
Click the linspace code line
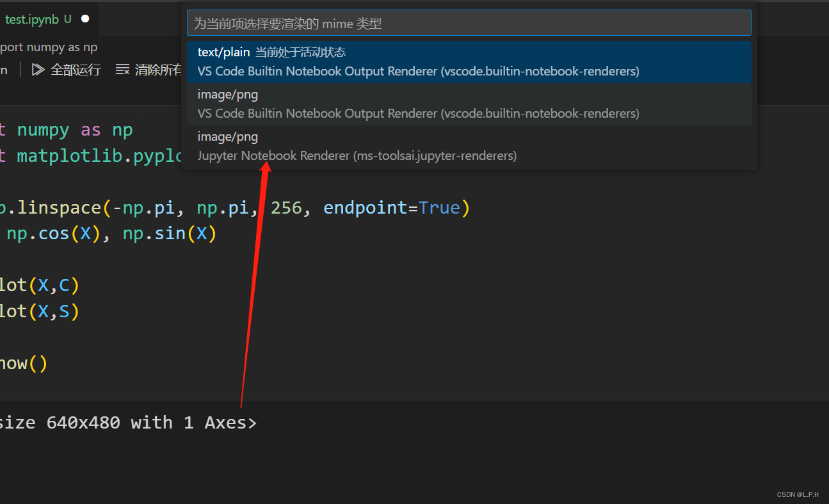tap(235, 208)
